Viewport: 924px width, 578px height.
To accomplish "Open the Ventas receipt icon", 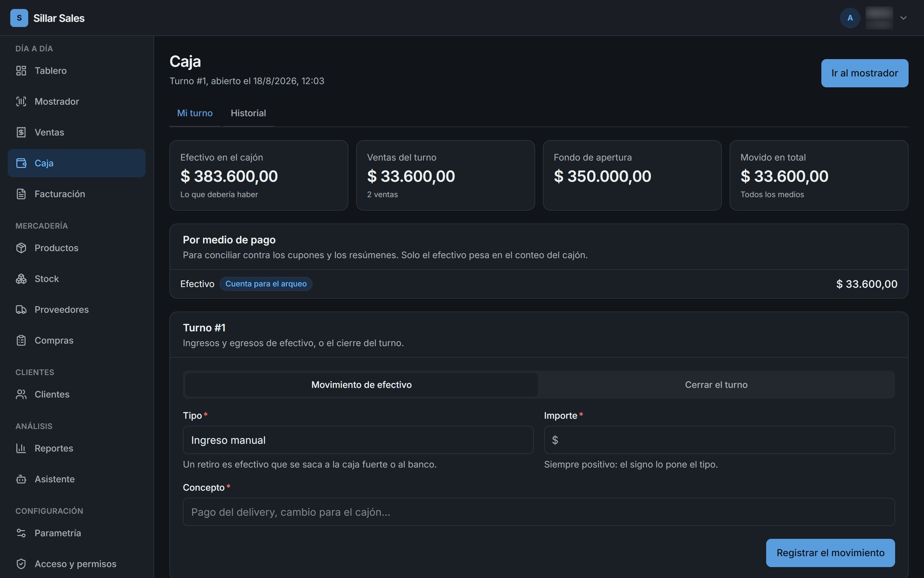I will tap(21, 132).
